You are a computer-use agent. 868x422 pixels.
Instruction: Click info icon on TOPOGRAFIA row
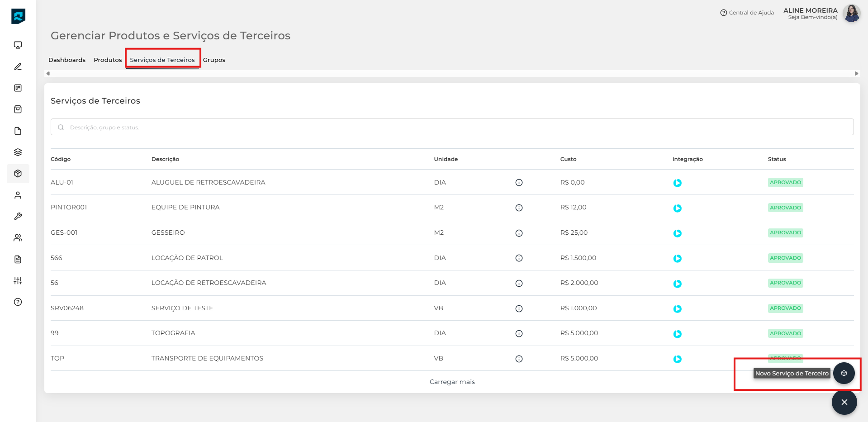[x=519, y=334]
